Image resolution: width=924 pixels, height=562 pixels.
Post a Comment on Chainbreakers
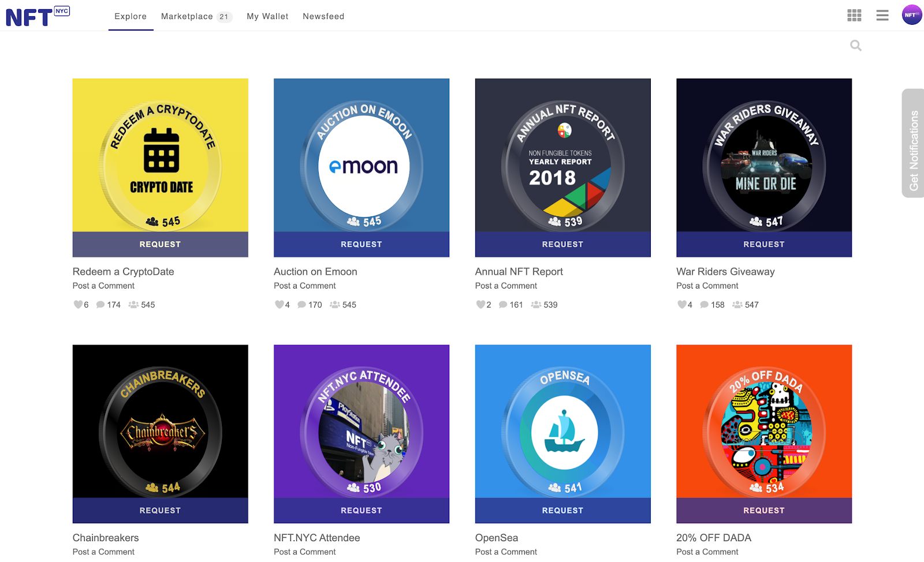[x=103, y=552]
